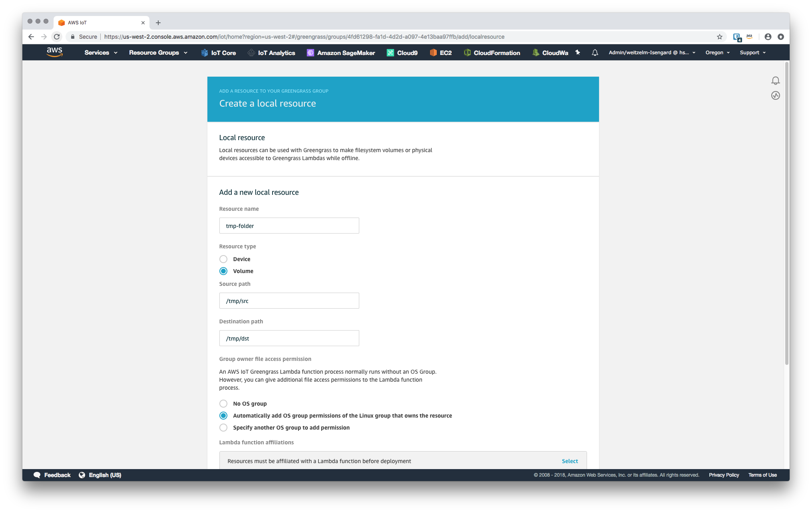The height and width of the screenshot is (513, 812).
Task: Open the IoT Analytics shortcut
Action: point(271,53)
